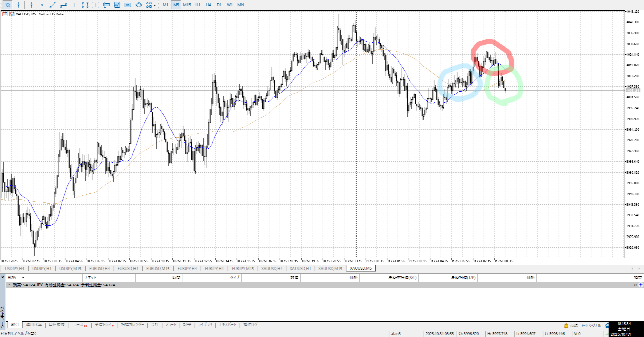This screenshot has height=337, width=644.
Task: Click the ellipse object tool icon
Action: point(139,5)
